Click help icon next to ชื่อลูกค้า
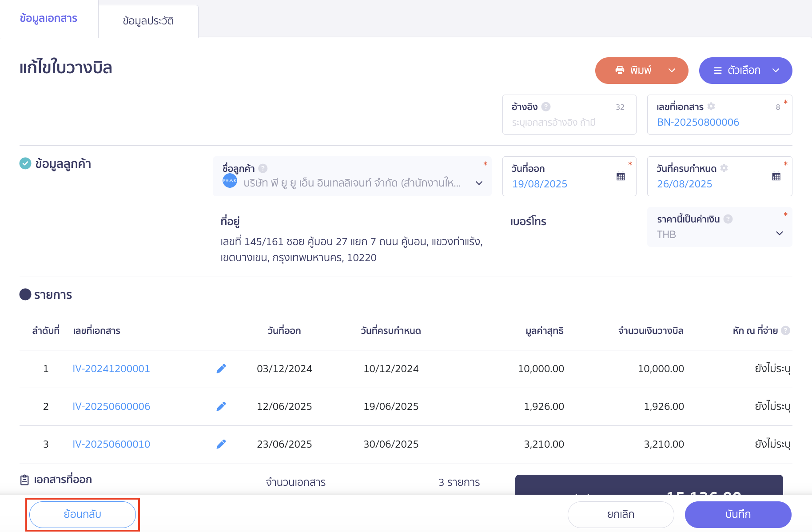 click(x=263, y=168)
